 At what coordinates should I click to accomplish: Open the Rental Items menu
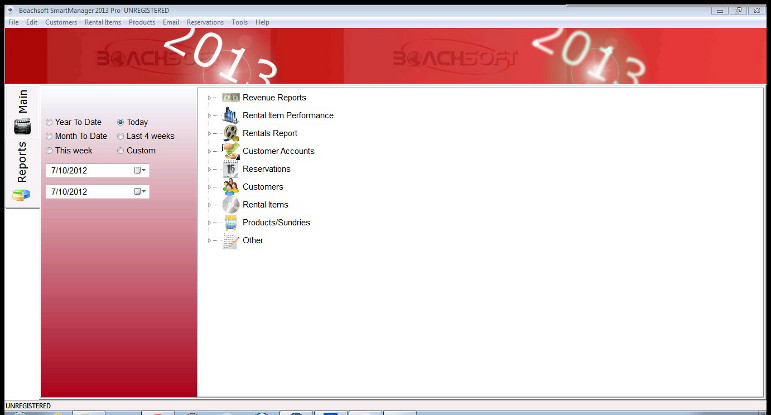point(103,22)
